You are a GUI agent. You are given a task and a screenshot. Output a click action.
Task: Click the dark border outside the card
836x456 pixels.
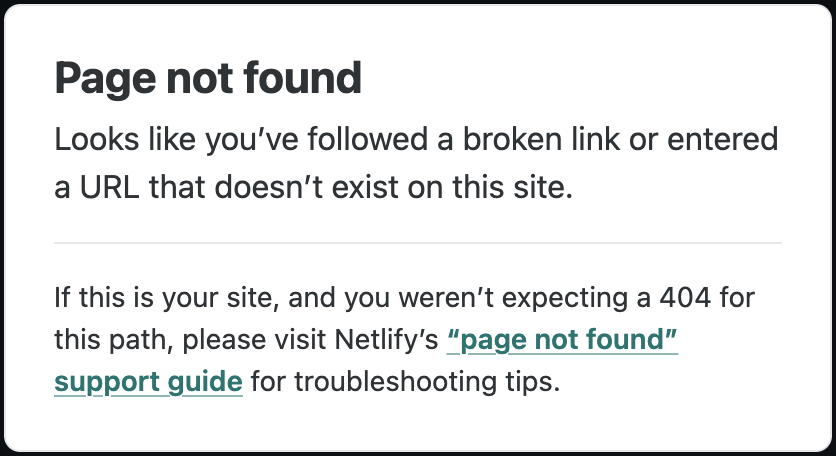(x=418, y=2)
